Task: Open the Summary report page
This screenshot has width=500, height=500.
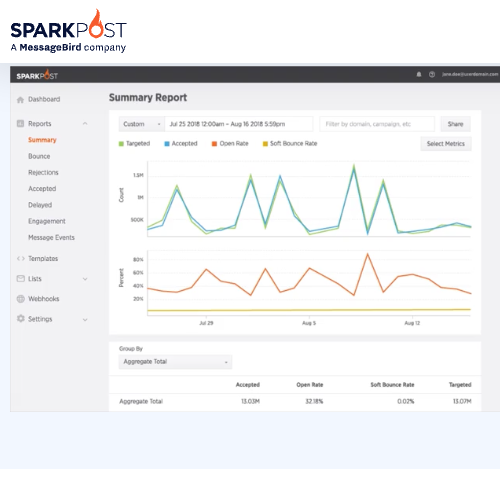Action: 42,140
